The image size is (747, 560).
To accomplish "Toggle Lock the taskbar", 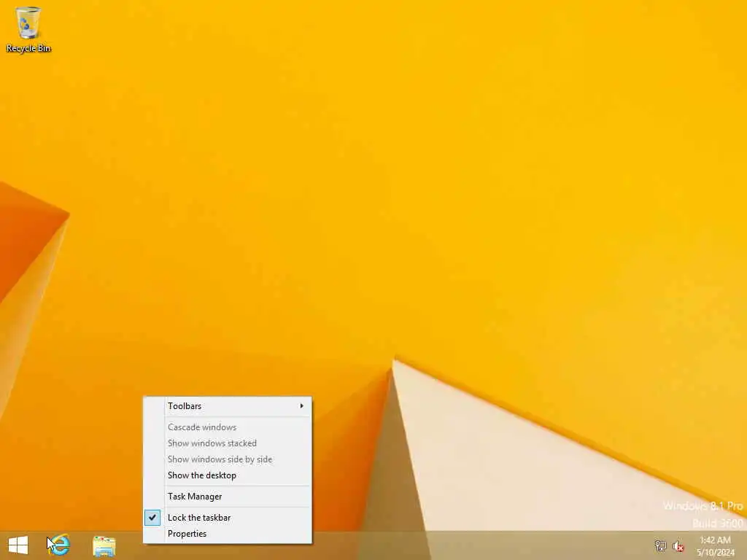I will click(228, 518).
